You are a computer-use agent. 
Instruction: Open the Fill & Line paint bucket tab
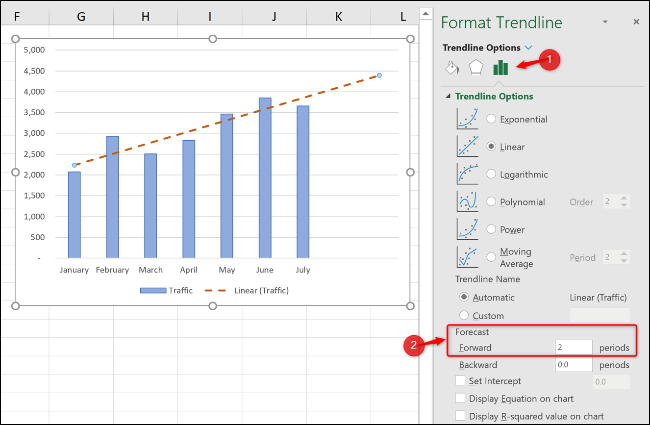tap(451, 68)
